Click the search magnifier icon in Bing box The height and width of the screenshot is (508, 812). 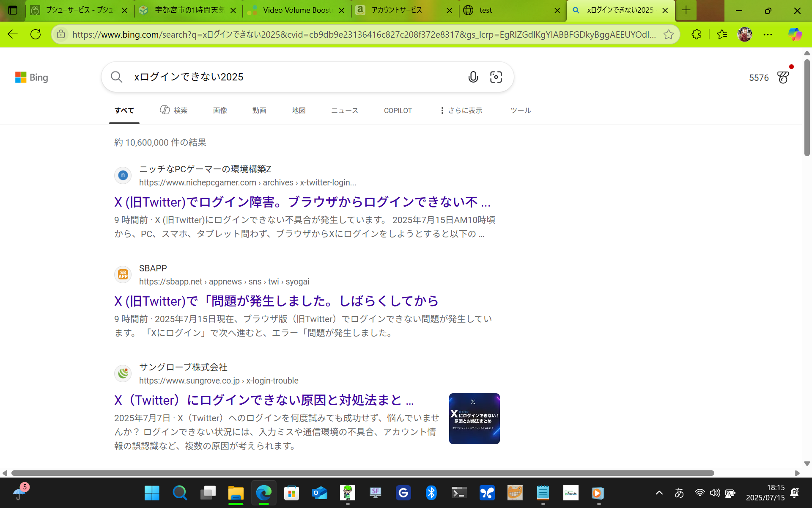click(x=116, y=77)
